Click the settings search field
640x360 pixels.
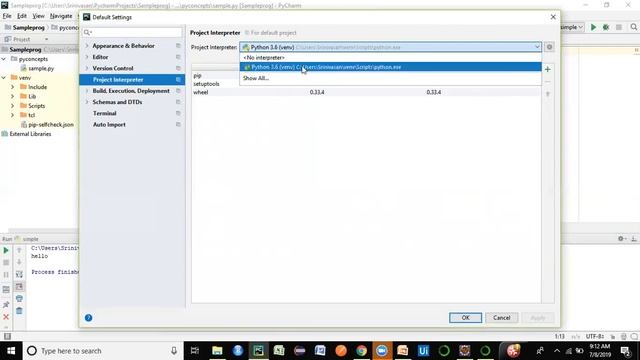point(132,32)
